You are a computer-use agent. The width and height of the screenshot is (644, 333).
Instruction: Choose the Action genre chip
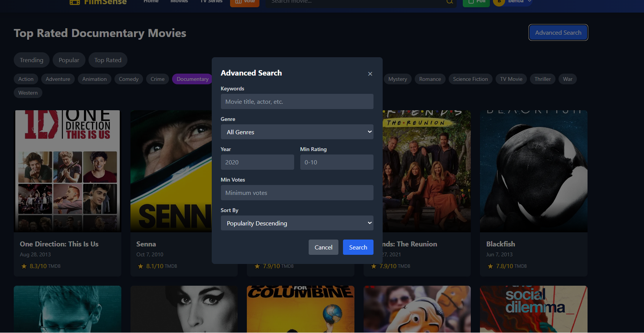pos(26,79)
